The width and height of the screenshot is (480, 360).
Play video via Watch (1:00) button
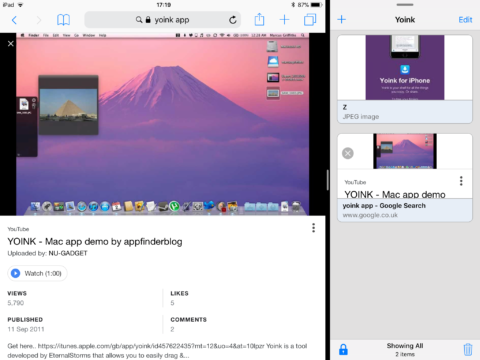tap(37, 273)
